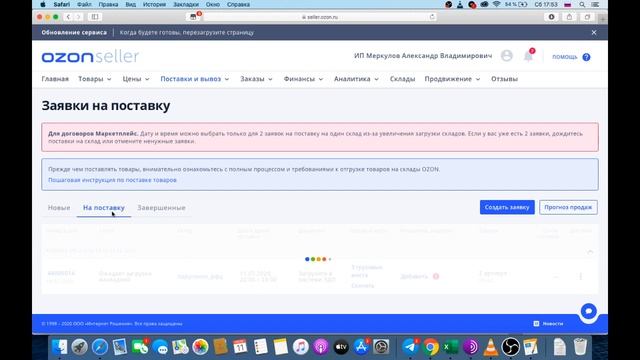Viewport: 640px width, 360px height.
Task: Click the Новости label in footer
Action: 553,324
